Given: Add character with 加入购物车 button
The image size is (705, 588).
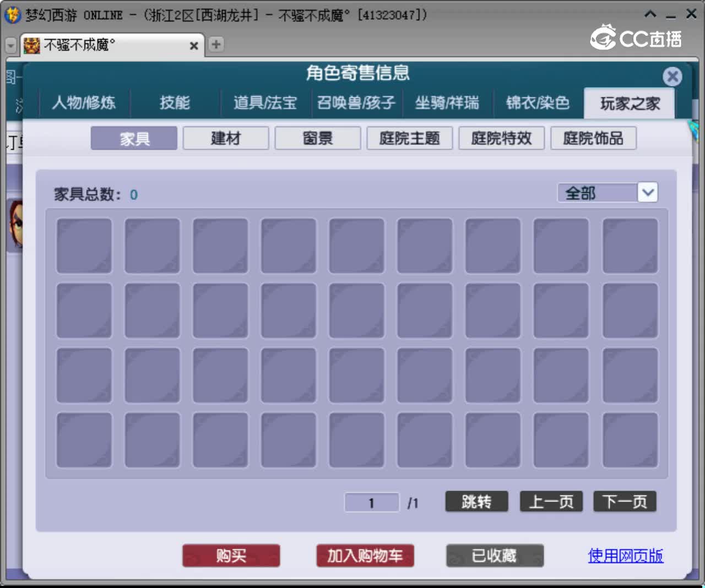Looking at the screenshot, I should pos(365,556).
